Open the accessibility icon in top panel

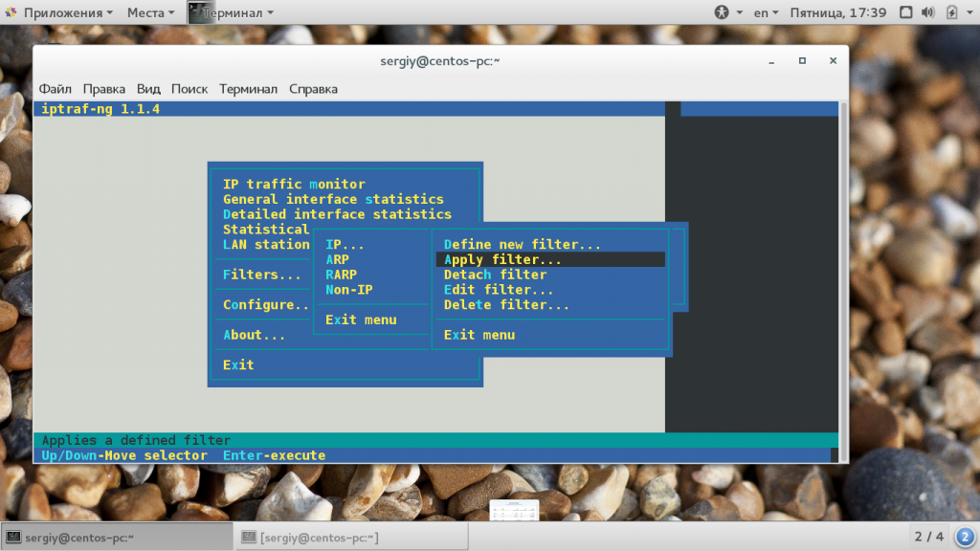click(722, 12)
